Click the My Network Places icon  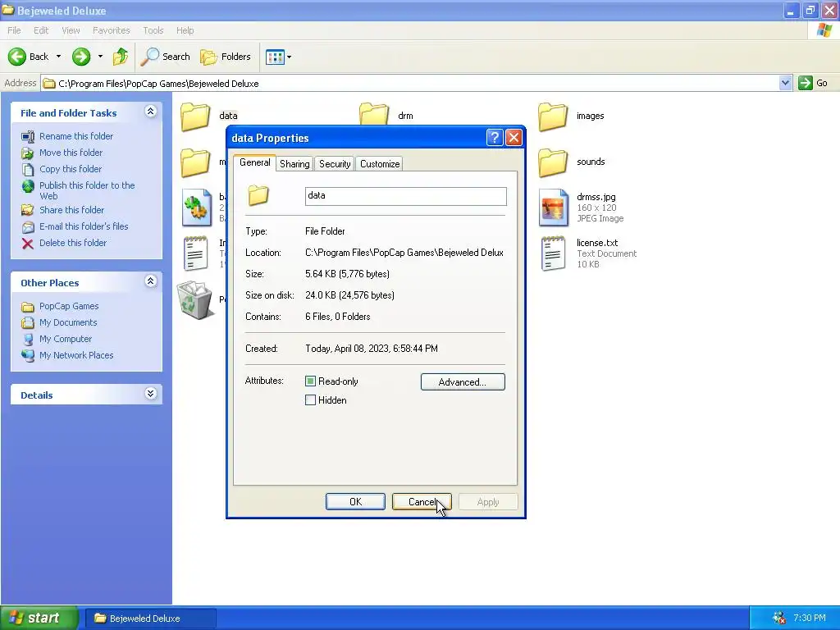tap(28, 356)
